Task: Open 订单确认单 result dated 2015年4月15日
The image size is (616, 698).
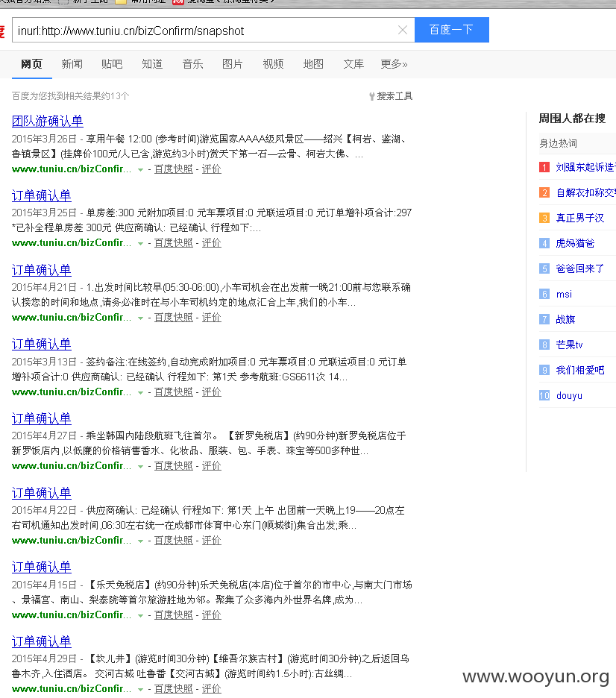Action: pyautogui.click(x=42, y=567)
